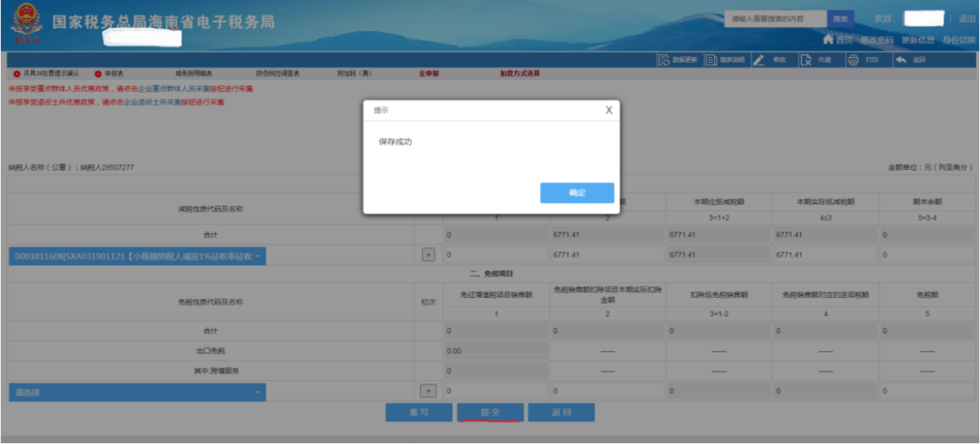Click the 提交 submit button
Screen dimensions: 980x444
[x=490, y=412]
